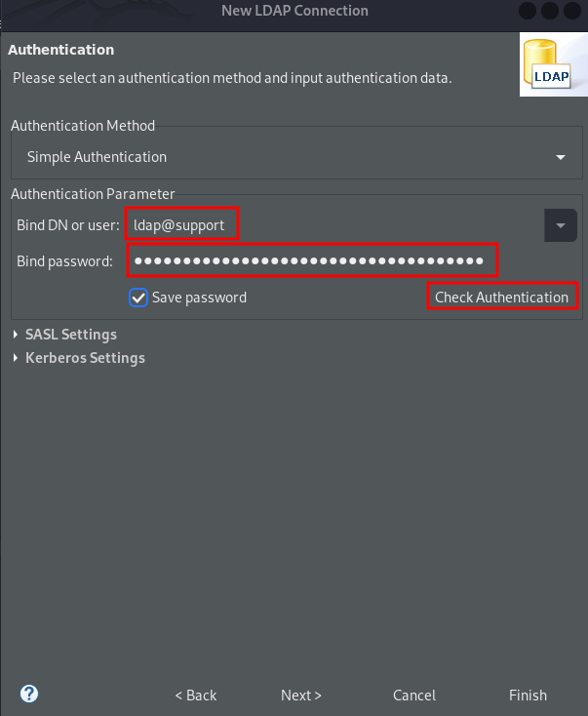
Task: Click Finish to create the connection
Action: tap(528, 696)
